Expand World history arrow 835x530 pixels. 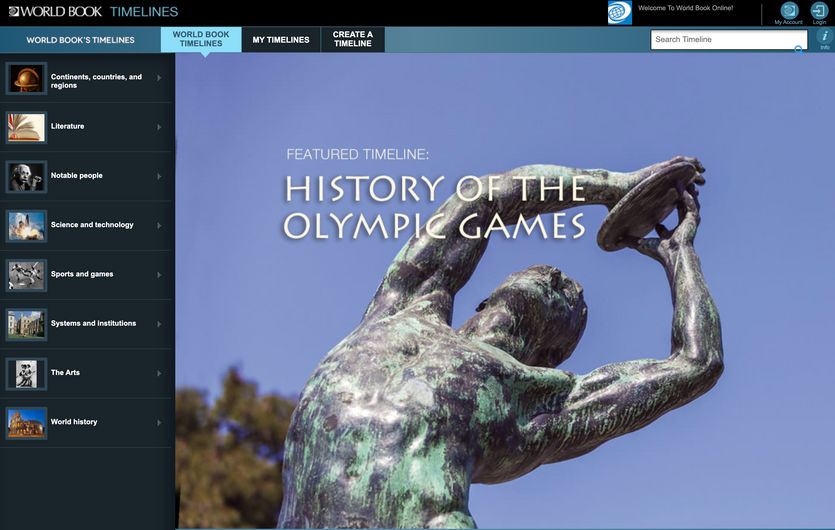tap(159, 422)
